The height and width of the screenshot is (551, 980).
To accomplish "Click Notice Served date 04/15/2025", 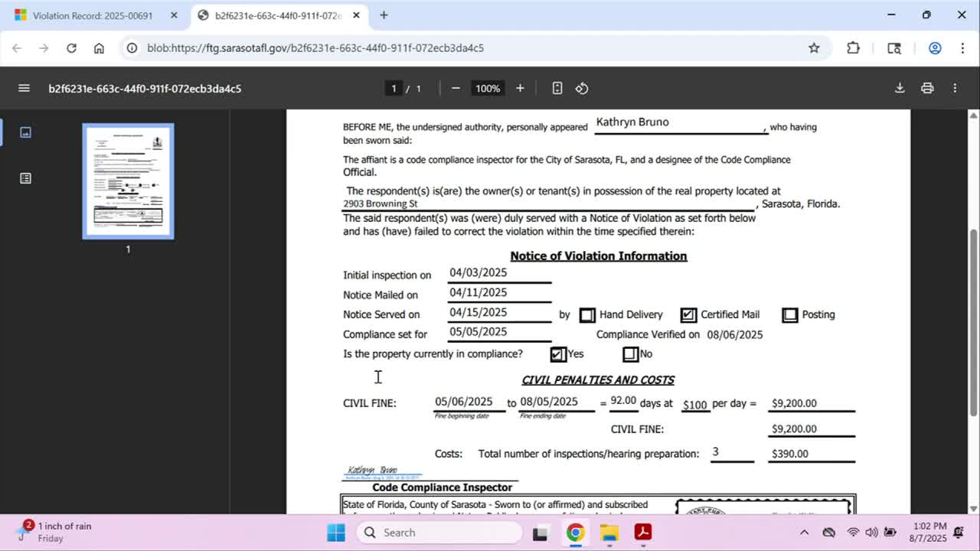I will pyautogui.click(x=478, y=312).
